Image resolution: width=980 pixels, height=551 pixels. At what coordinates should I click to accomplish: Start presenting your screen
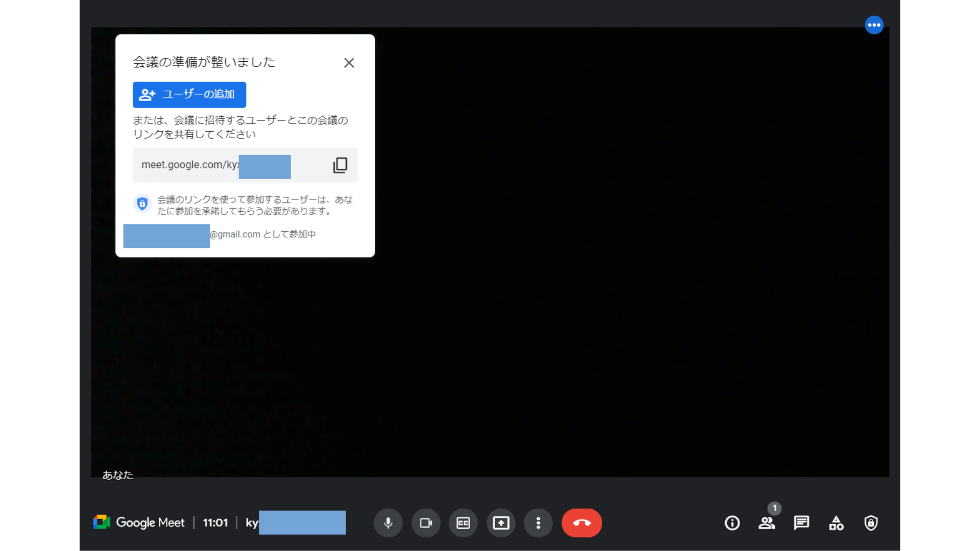pyautogui.click(x=501, y=523)
